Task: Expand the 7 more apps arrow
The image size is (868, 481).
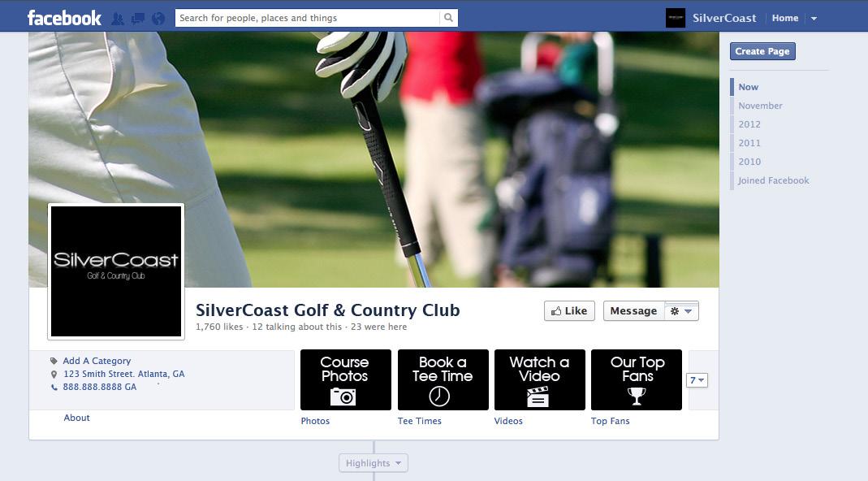Action: (x=697, y=380)
